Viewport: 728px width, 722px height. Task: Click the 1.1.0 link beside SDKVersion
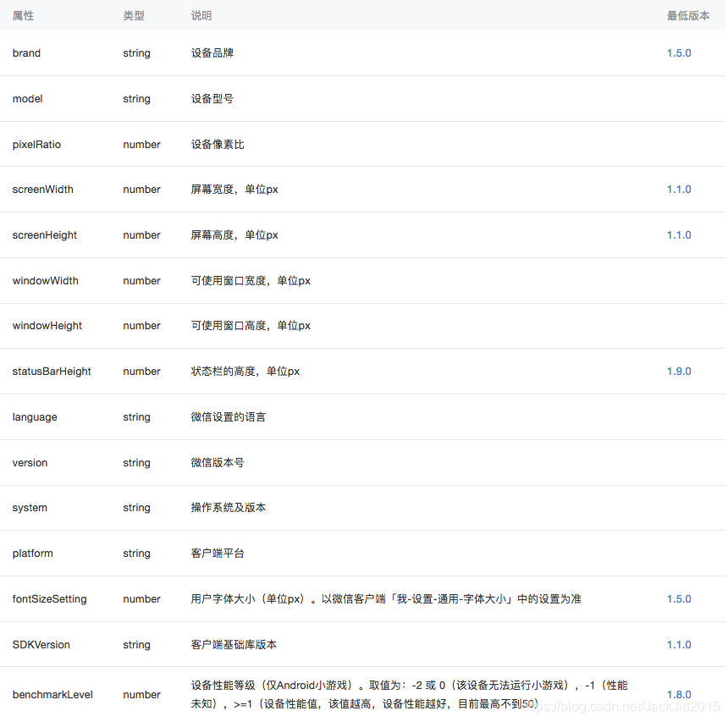(x=678, y=644)
